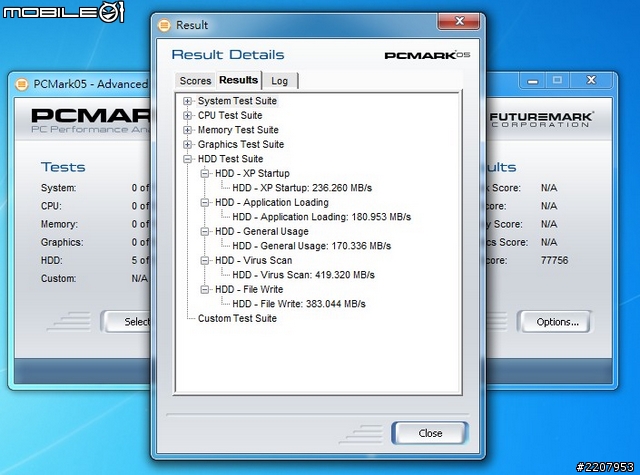
Task: Select the HDD Test Suite row
Action: (x=230, y=159)
